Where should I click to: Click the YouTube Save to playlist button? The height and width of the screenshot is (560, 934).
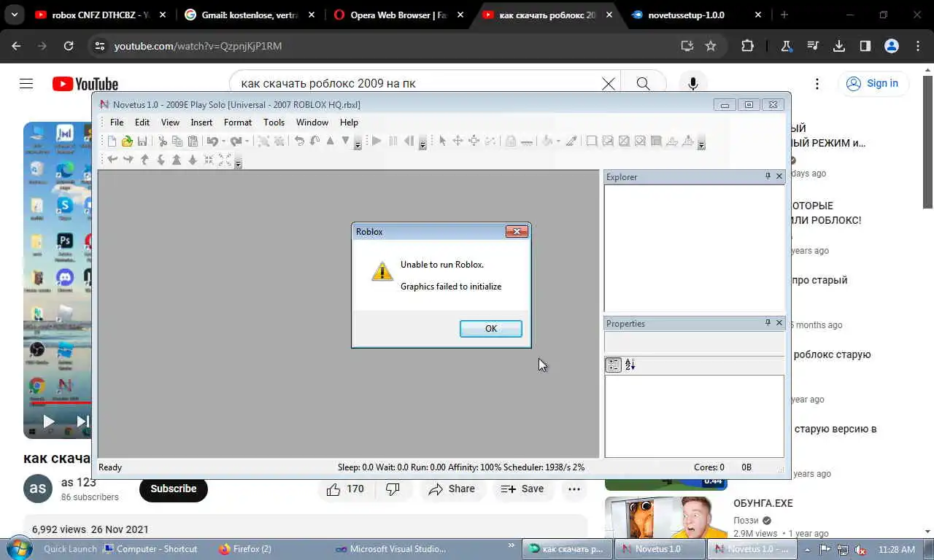tap(523, 489)
